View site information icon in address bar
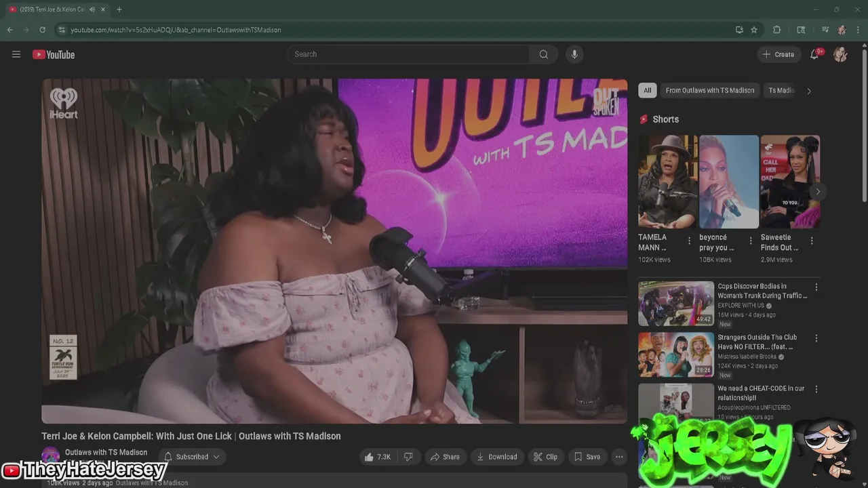The width and height of the screenshot is (868, 488). pos(62,30)
